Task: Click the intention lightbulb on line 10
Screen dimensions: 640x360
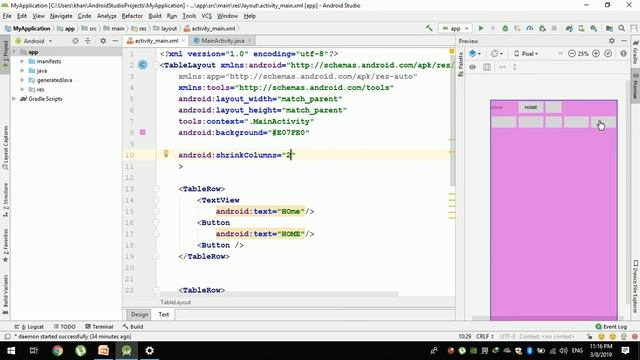Action: (166, 153)
